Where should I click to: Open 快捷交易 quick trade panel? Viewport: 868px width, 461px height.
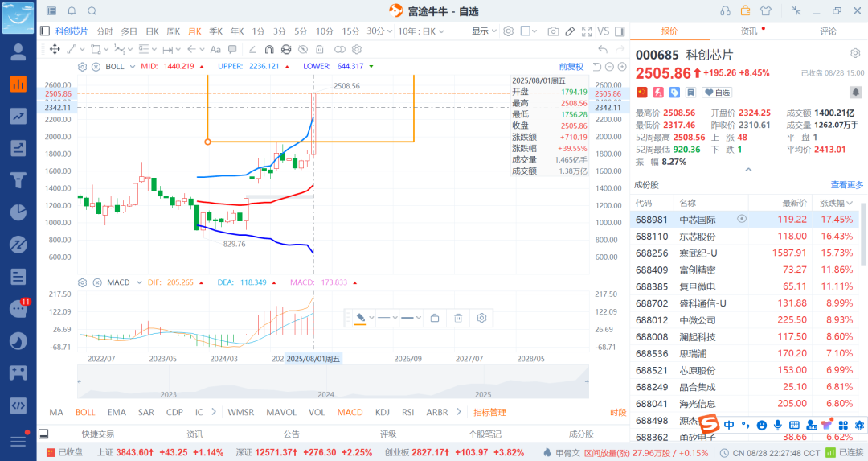[97, 434]
